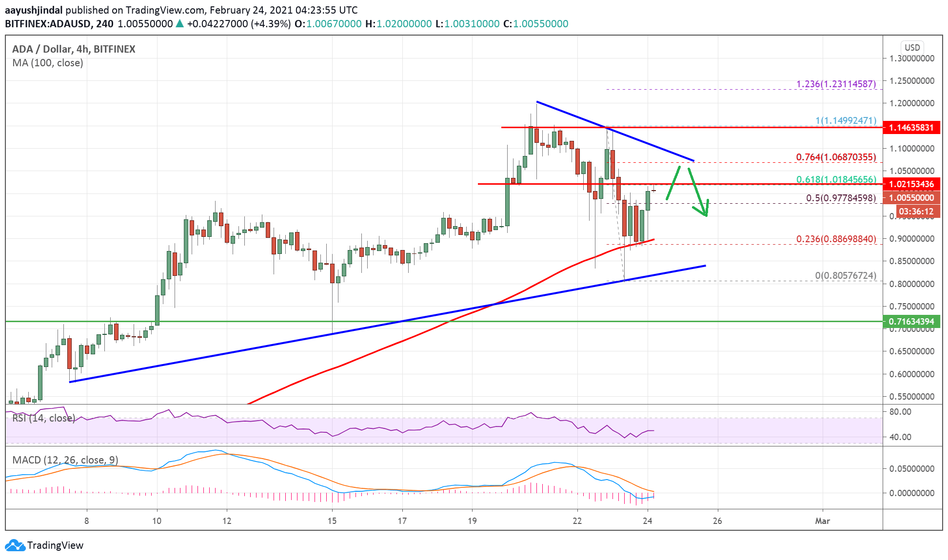Click the Fibonacci label 0.764(1.06870355)
948x560 pixels.
(836, 157)
